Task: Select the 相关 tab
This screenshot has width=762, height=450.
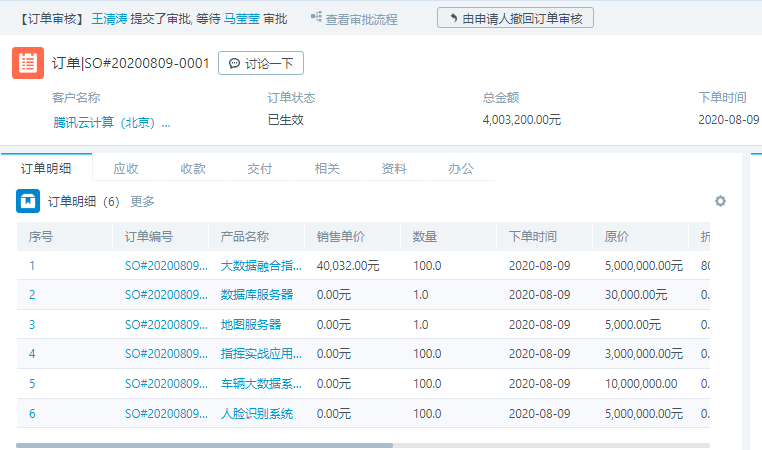Action: (x=327, y=169)
